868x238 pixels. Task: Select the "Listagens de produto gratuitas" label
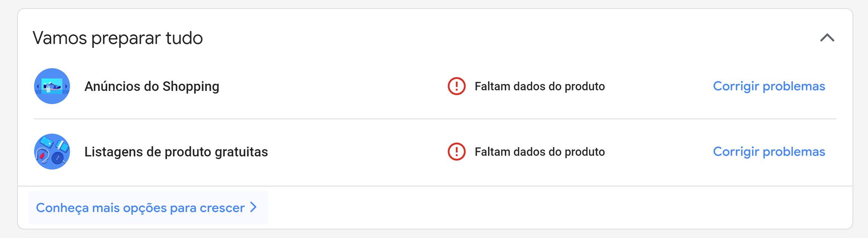coord(176,152)
